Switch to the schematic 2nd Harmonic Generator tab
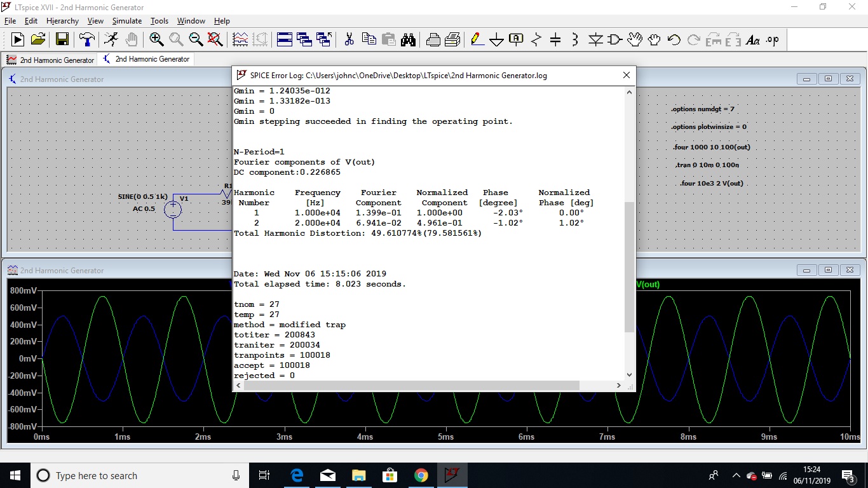 tap(146, 59)
